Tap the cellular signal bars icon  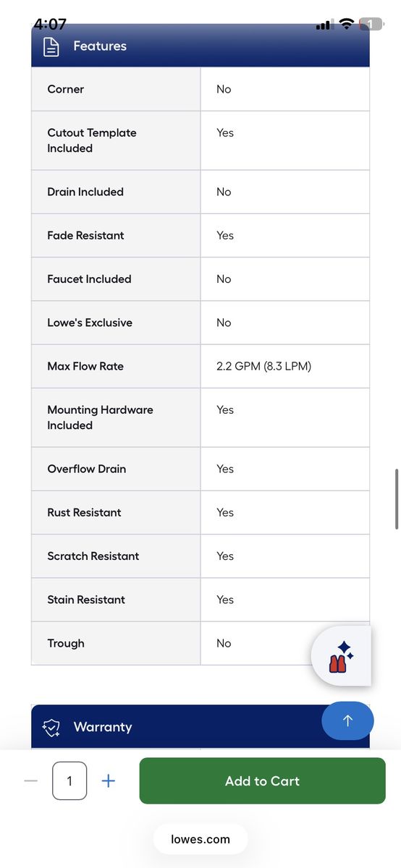click(323, 25)
